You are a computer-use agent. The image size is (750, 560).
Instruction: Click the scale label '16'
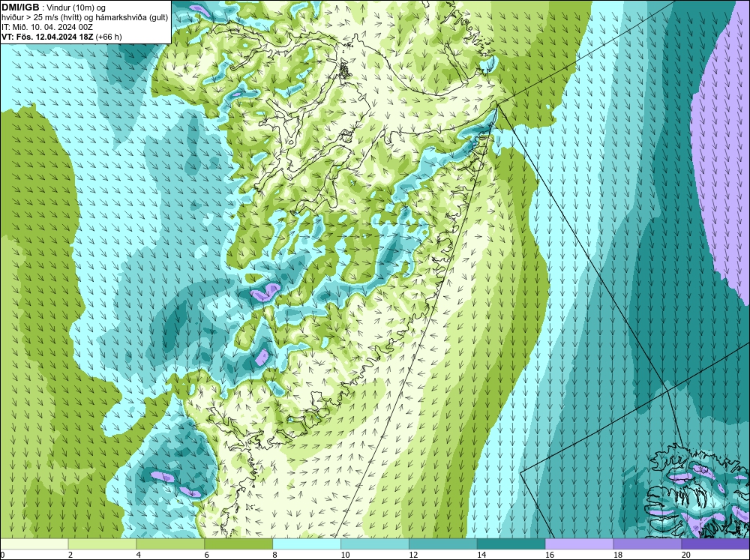pos(550,555)
